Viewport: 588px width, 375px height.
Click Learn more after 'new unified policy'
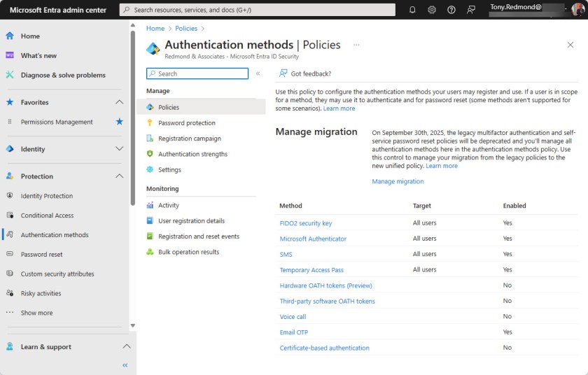click(442, 166)
